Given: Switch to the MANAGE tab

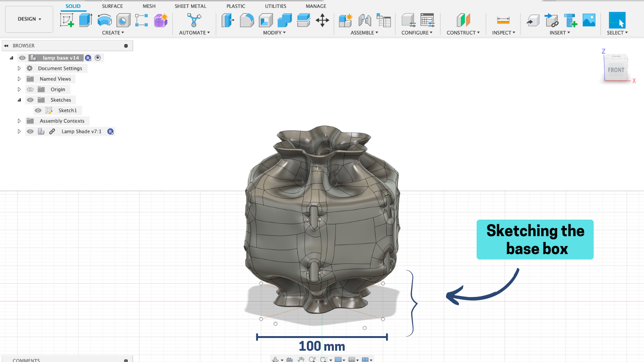Looking at the screenshot, I should click(316, 6).
